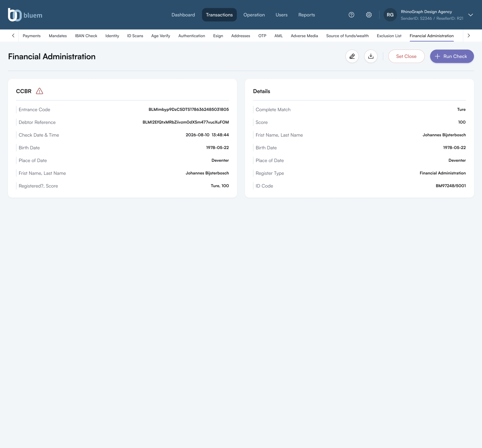Click the Register Type value Financial Administration

tap(442, 173)
